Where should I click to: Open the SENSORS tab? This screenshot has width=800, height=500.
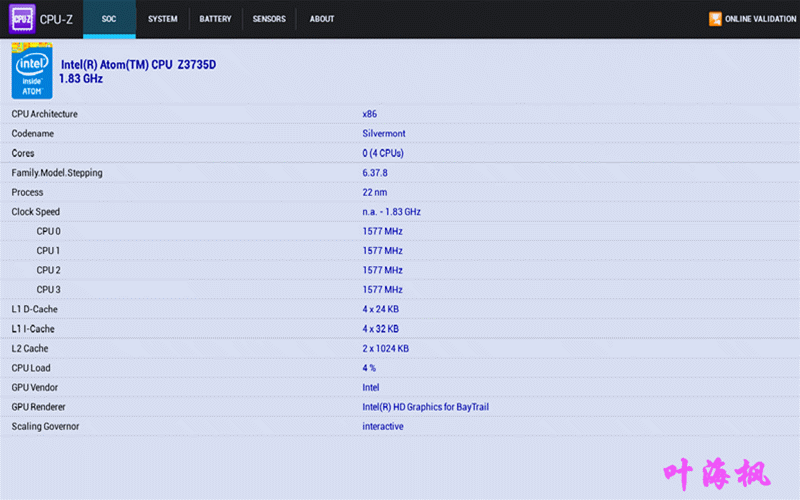pos(269,19)
